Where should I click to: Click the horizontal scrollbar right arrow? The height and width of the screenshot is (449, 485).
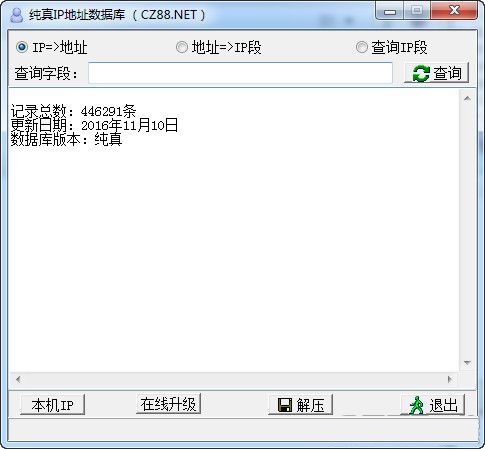450,379
